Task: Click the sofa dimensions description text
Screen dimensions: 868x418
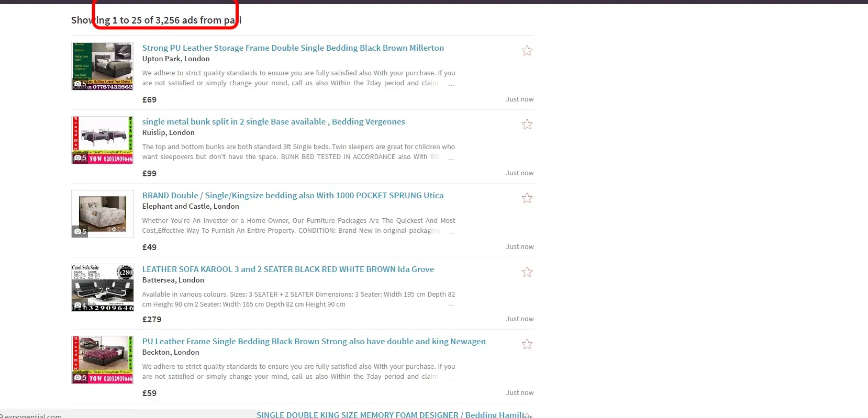Action: pos(299,299)
